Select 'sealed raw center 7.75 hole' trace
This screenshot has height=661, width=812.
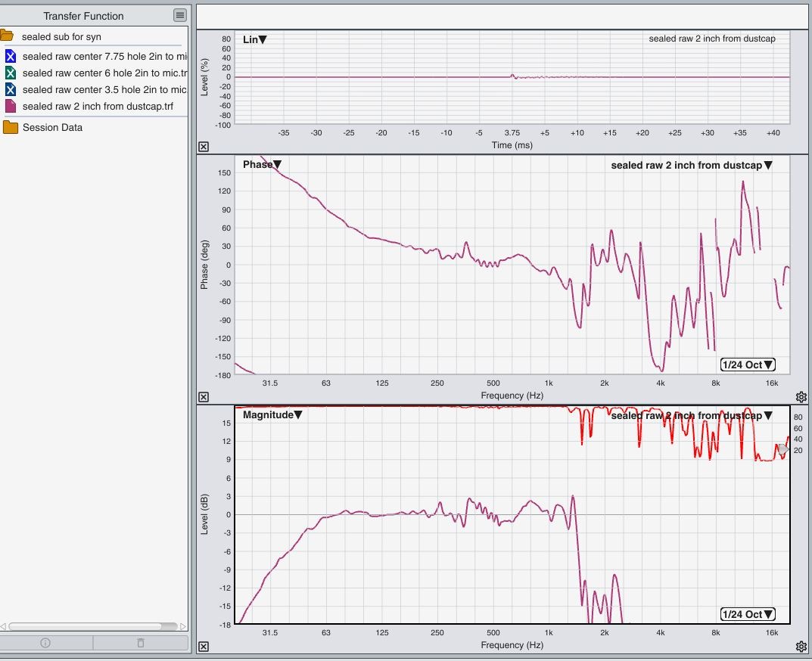click(104, 56)
